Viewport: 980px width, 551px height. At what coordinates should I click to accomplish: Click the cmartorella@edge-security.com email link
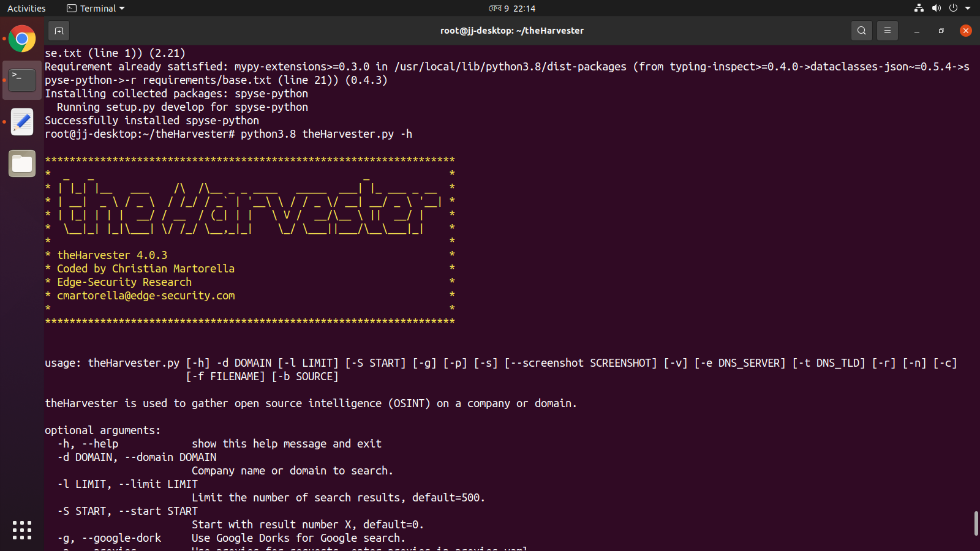146,295
